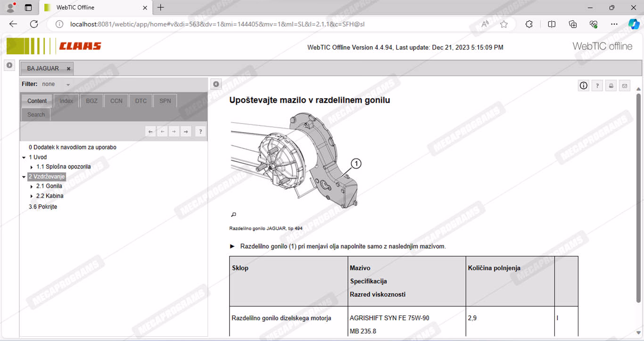Image resolution: width=644 pixels, height=341 pixels.
Task: Open the Search tab
Action: point(36,115)
